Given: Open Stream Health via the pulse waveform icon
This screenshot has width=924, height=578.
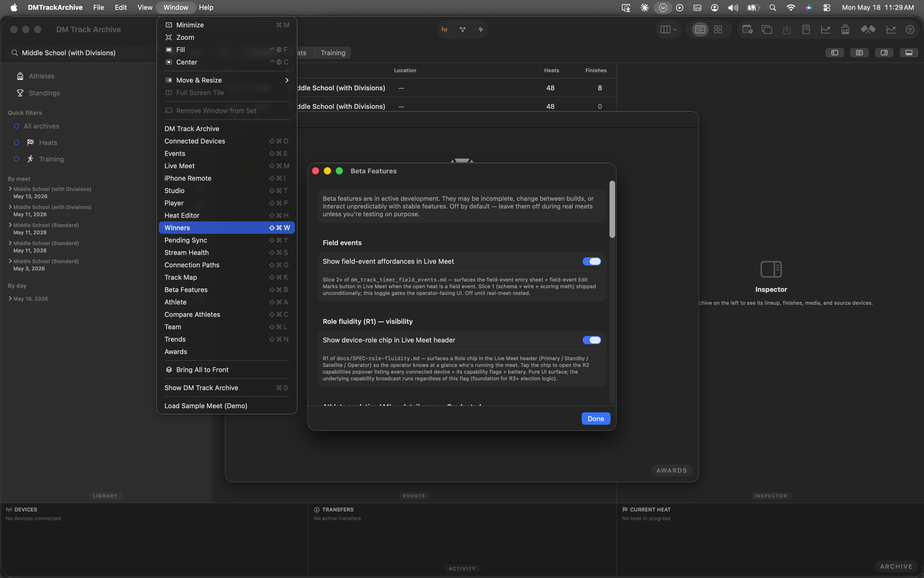Looking at the screenshot, I should 480,29.
